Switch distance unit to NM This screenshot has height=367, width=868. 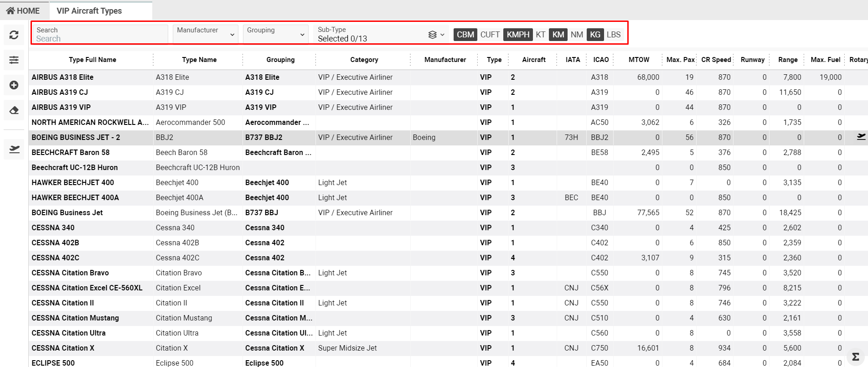pyautogui.click(x=577, y=35)
